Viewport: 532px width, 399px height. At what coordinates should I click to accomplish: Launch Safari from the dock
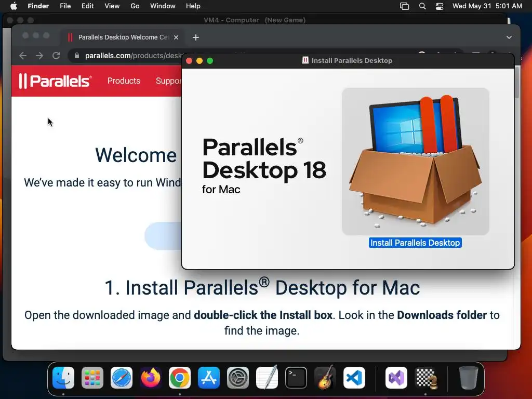122,378
